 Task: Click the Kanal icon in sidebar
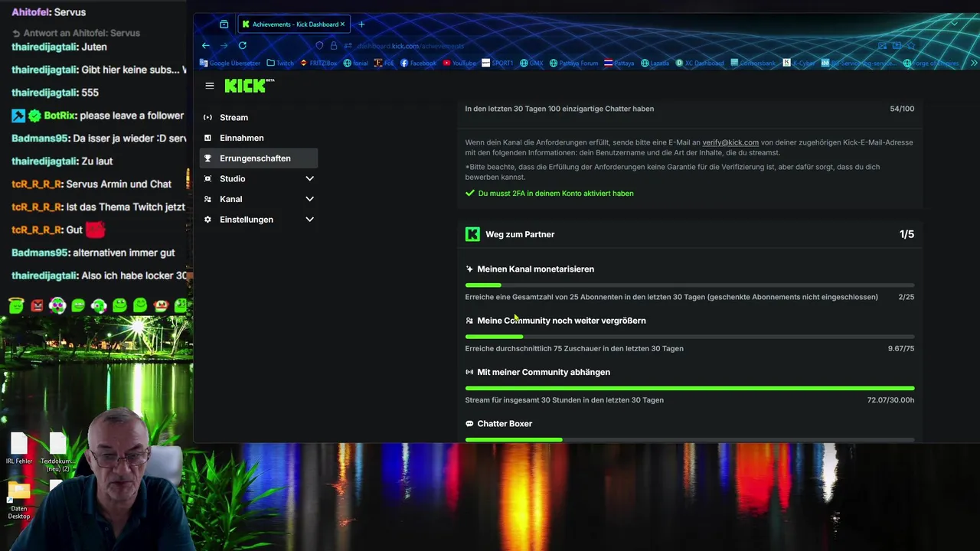[x=207, y=199]
